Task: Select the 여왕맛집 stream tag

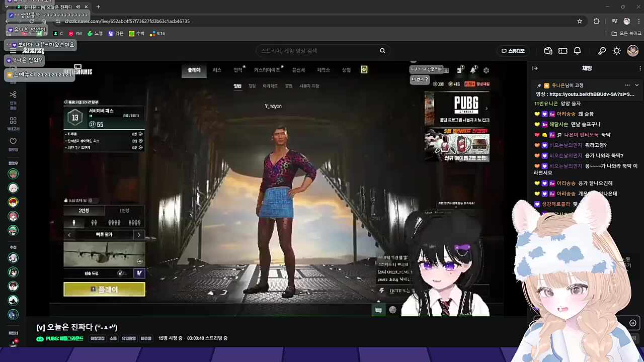Action: 97,338
